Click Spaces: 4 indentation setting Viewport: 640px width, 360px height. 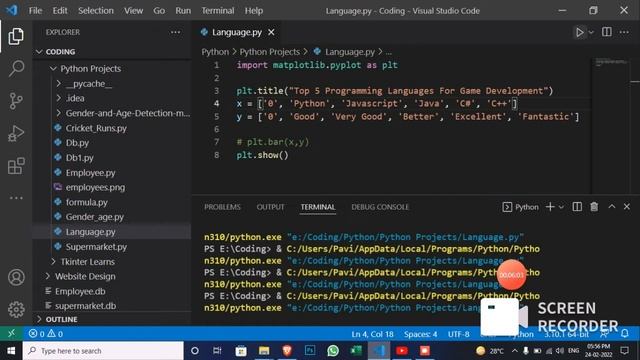420,334
